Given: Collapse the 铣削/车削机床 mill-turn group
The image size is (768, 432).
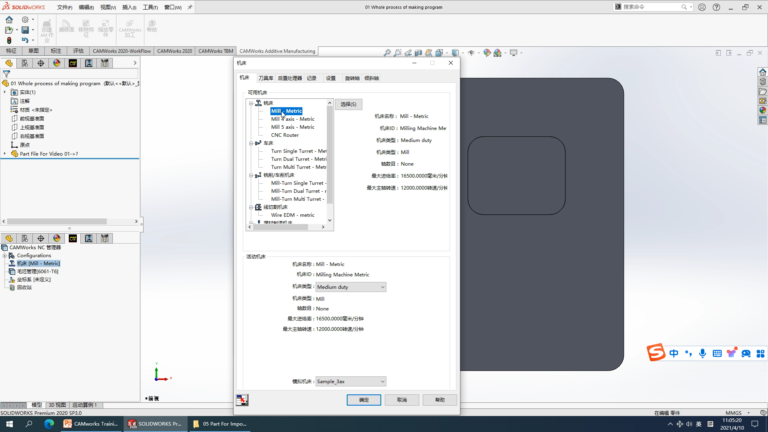Looking at the screenshot, I should click(251, 175).
